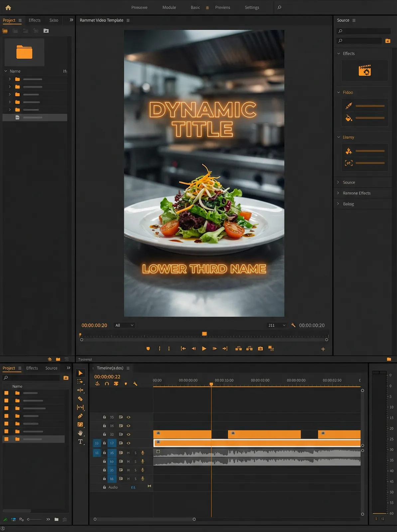Select the Hand tool
The height and width of the screenshot is (532, 397).
pos(80,433)
